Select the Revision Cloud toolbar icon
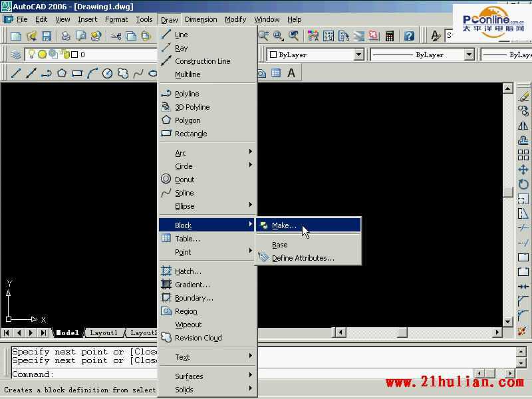The image size is (532, 399). click(x=123, y=73)
